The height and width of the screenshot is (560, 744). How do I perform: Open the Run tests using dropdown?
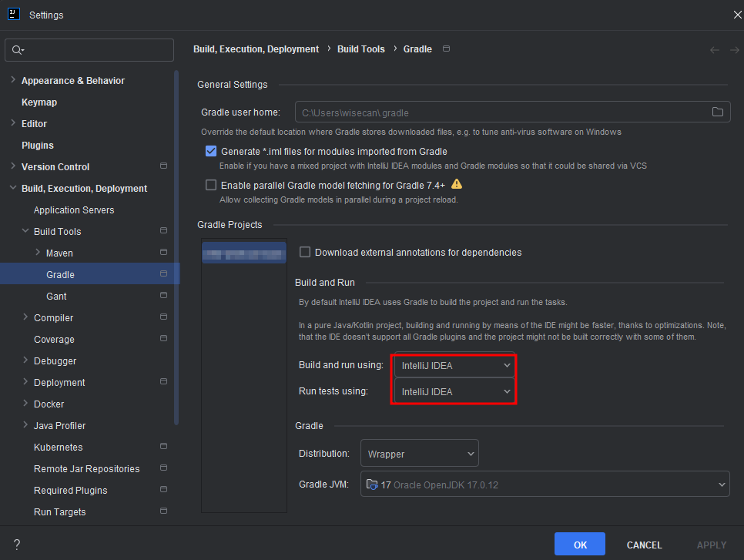click(454, 391)
